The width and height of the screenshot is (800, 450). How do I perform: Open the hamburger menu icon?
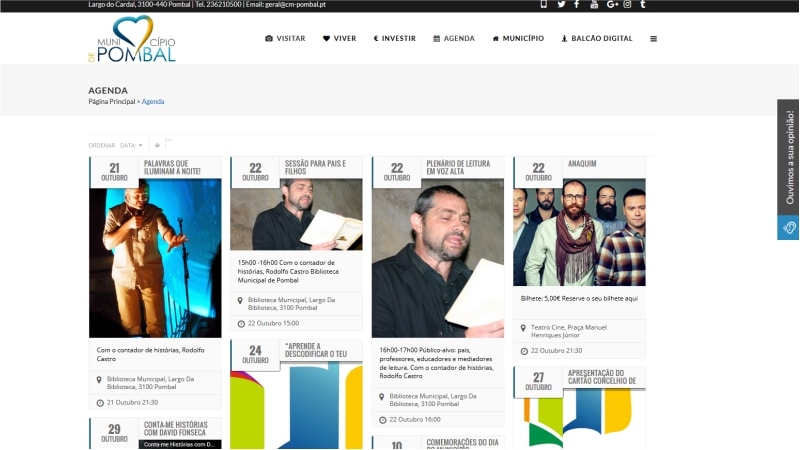654,39
